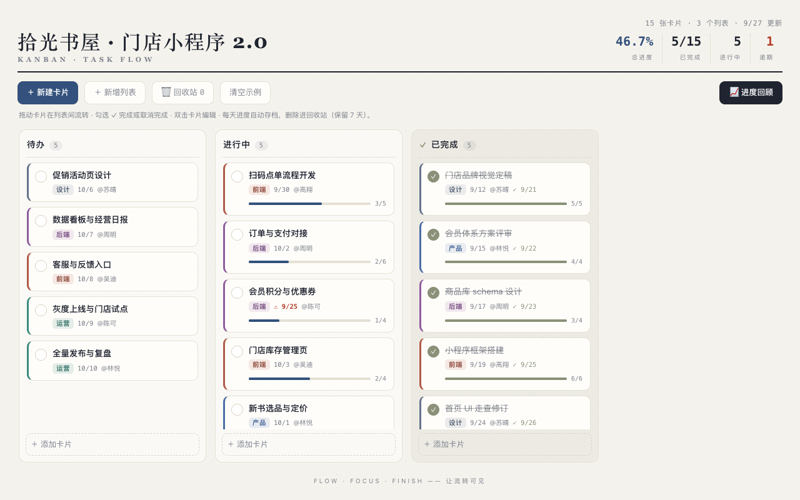Click the 5 进行中 stat
The height and width of the screenshot is (500, 800).
[732, 46]
